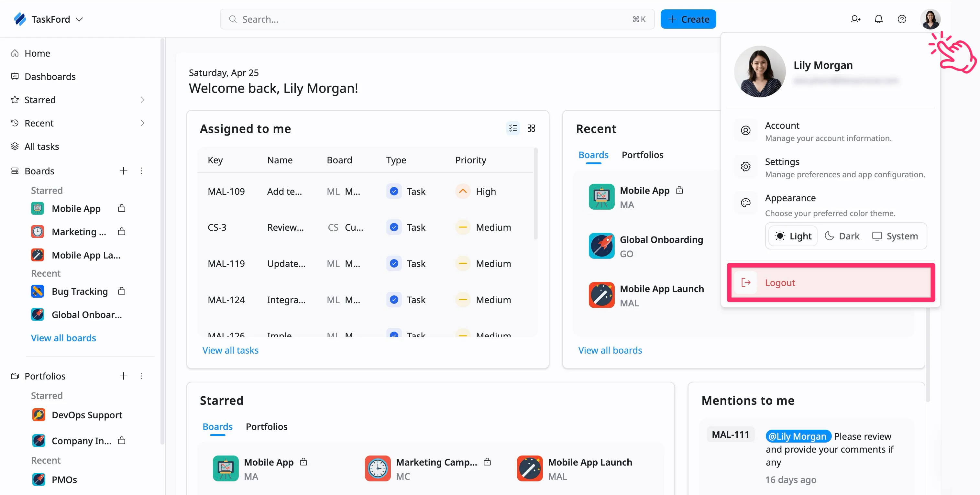Open Mobile App board in Recent panel

tap(636, 197)
